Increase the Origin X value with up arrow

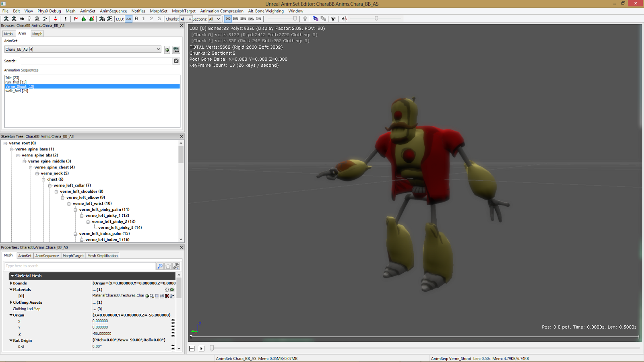coord(173,320)
